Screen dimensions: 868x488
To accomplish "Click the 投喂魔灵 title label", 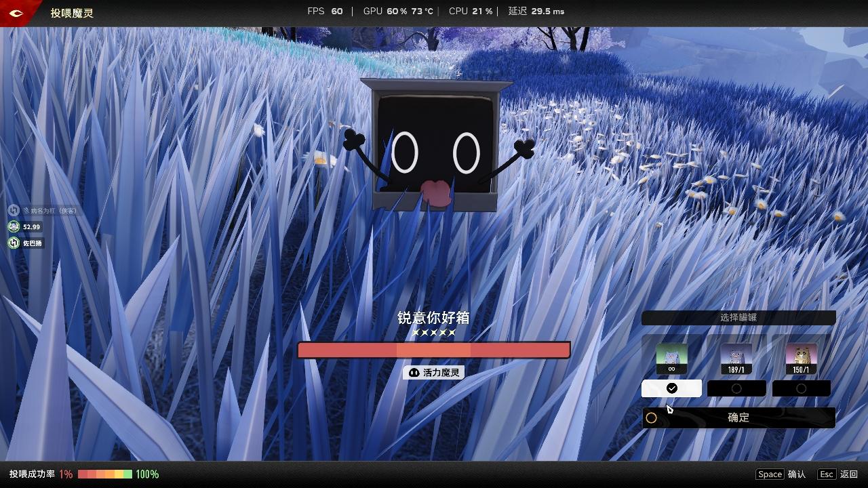I will click(x=72, y=13).
